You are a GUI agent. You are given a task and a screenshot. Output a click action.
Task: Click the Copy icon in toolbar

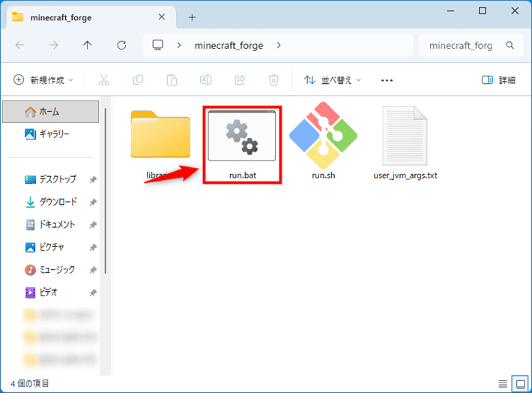(x=138, y=80)
